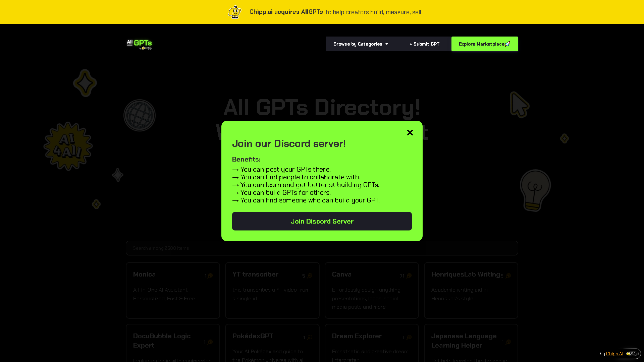Open the Monica GPT card
Image resolution: width=644 pixels, height=362 pixels.
pyautogui.click(x=173, y=290)
